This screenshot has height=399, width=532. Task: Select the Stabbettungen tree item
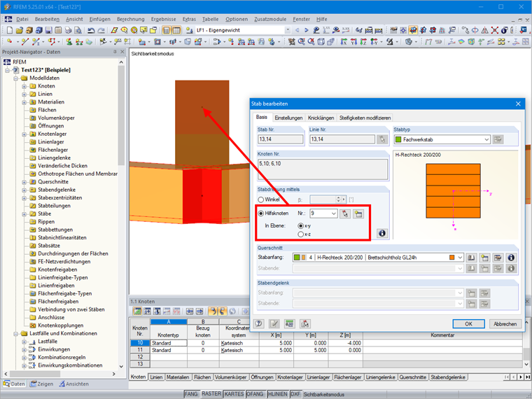point(55,230)
